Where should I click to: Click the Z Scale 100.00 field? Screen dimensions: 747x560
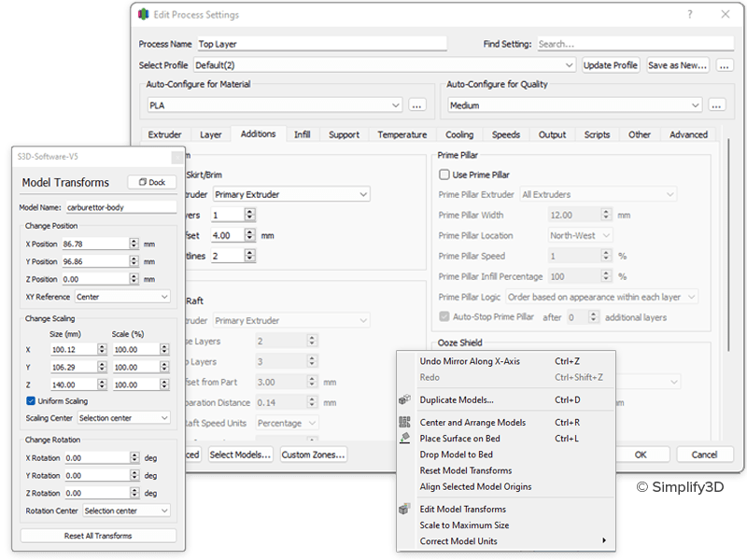coord(136,385)
